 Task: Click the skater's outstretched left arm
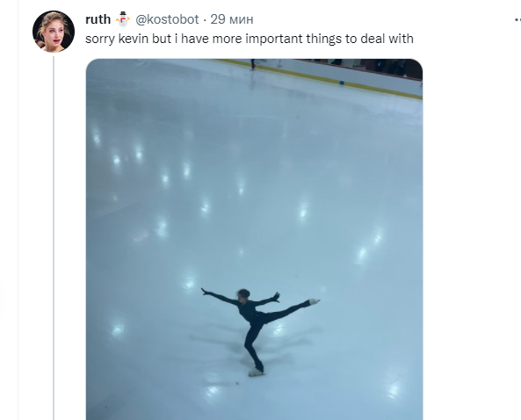(218, 296)
